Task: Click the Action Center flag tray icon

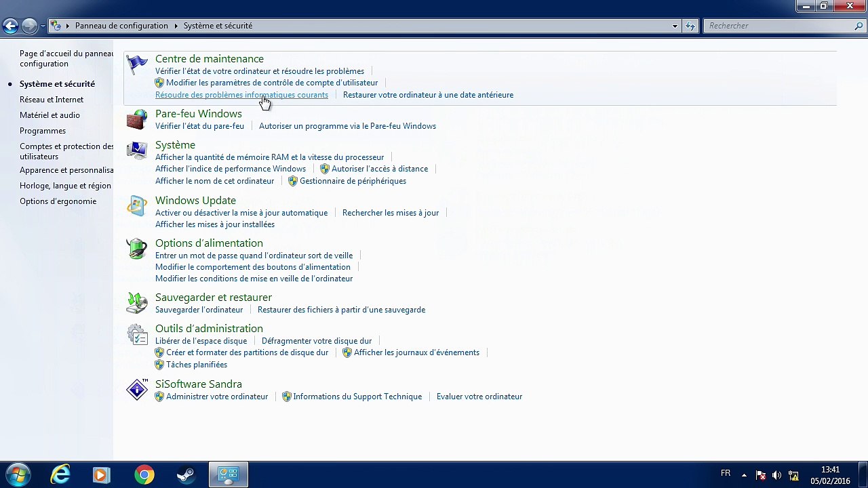Action: pyautogui.click(x=760, y=475)
